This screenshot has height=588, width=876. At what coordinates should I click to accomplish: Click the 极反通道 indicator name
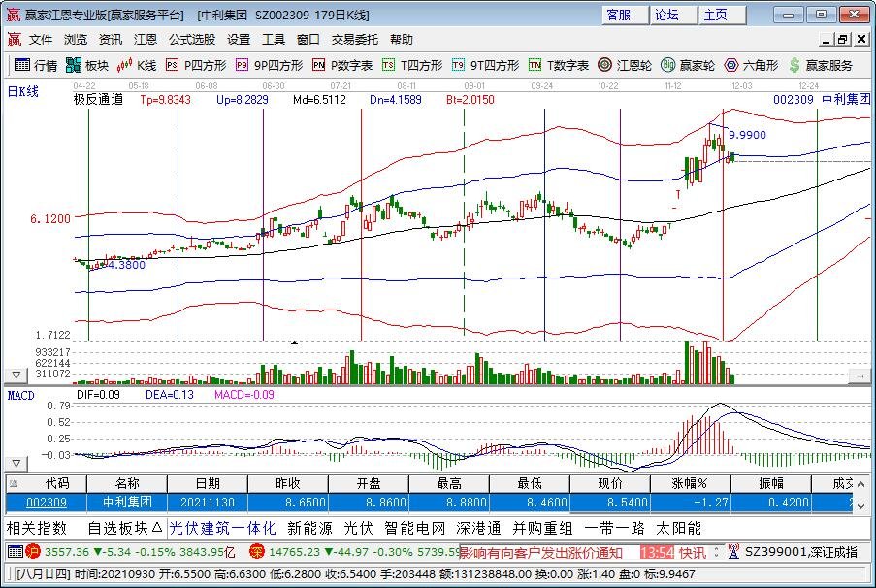click(x=98, y=100)
